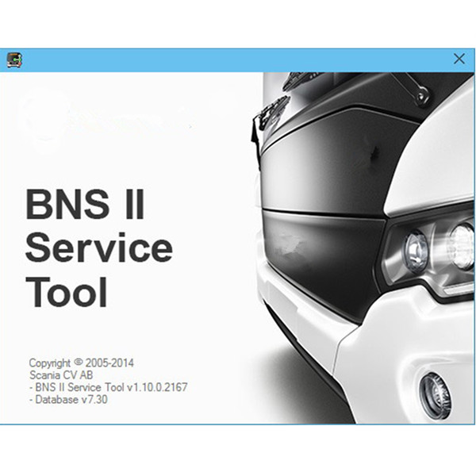The height and width of the screenshot is (476, 476).
Task: Click the BNS II app icon in title bar
Action: 14,59
